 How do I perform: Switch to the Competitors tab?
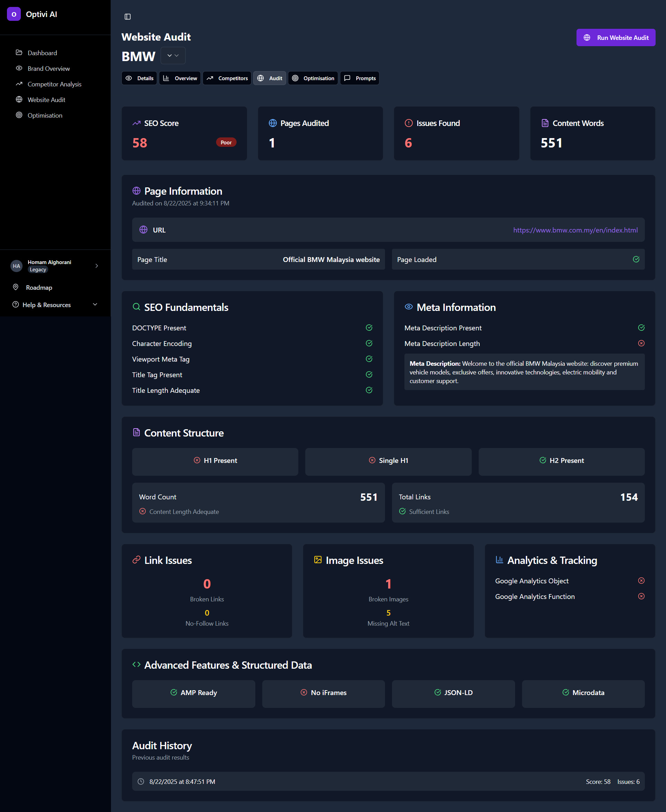[227, 78]
